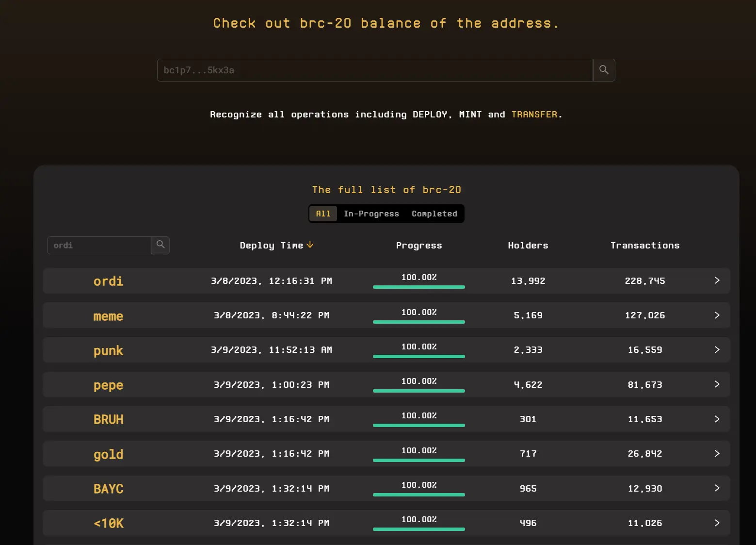Sort by Deploy Time column header
The width and height of the screenshot is (756, 545).
[272, 246]
